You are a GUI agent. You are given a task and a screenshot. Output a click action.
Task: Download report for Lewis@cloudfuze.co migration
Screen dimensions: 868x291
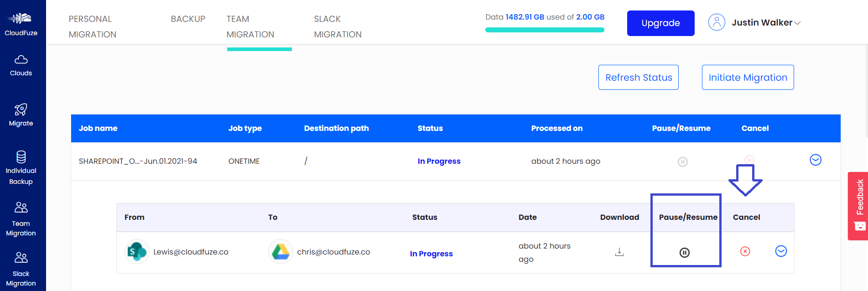click(619, 252)
